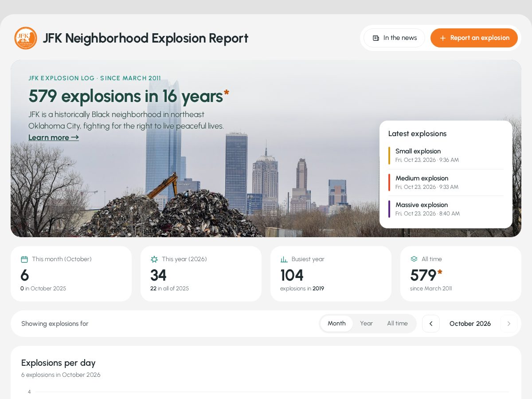The height and width of the screenshot is (399, 532).
Task: Click the 579 explosions in 16 years headline
Action: click(129, 96)
